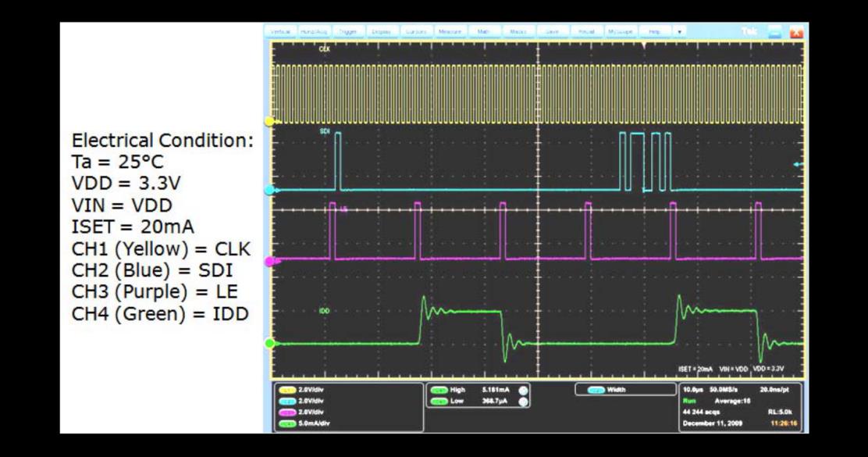Click the yellow CH1 ground reference marker
The height and width of the screenshot is (457, 868).
point(270,121)
